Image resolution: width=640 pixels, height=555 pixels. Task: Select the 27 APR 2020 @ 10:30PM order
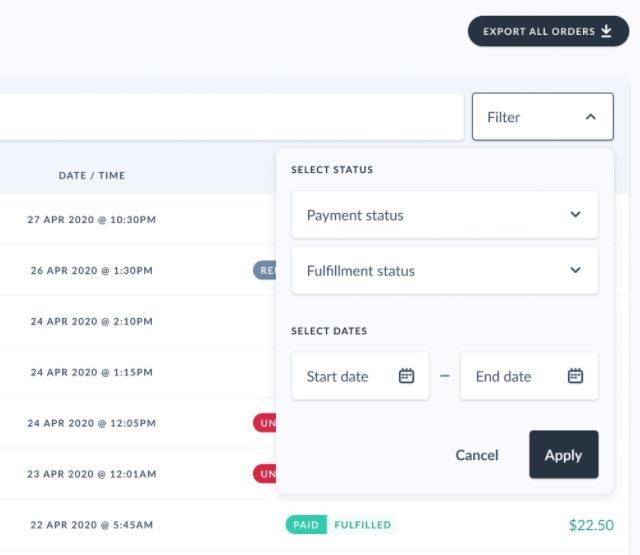point(92,219)
